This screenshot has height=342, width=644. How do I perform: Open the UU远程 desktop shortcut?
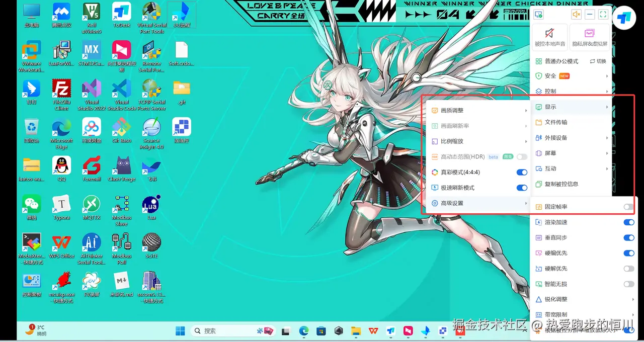(182, 15)
